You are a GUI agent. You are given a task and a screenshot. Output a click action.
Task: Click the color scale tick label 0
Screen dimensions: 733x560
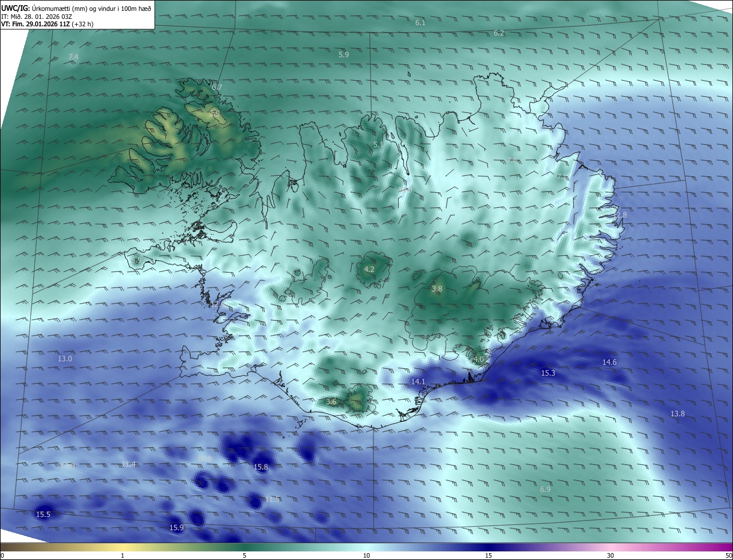click(2, 555)
